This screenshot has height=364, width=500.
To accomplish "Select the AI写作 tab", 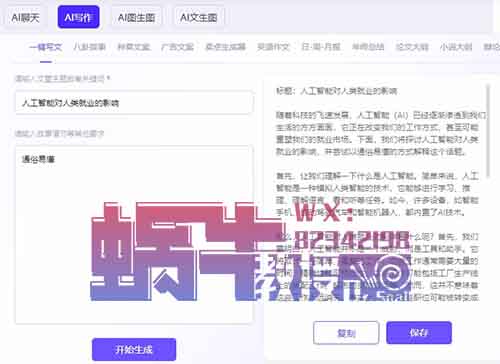I will tap(78, 17).
